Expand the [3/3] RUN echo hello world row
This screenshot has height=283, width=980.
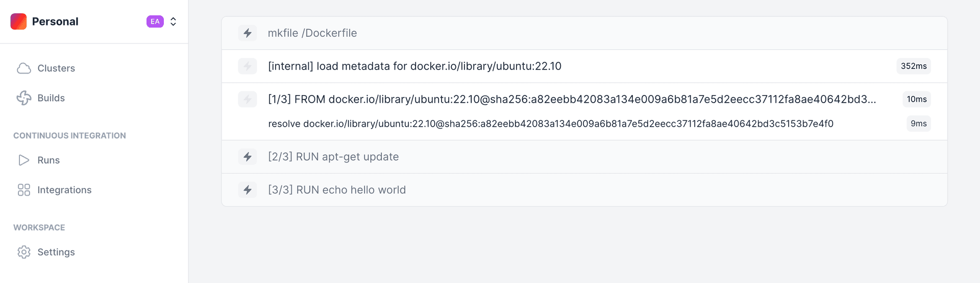pos(584,190)
